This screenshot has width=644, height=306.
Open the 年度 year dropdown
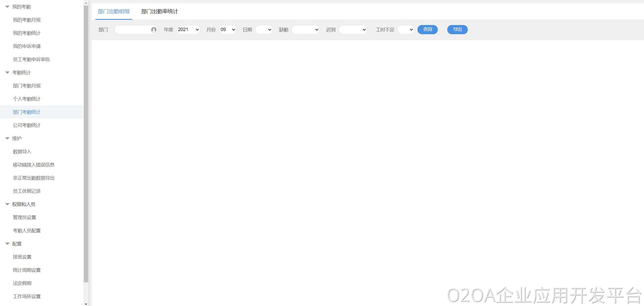coord(188,30)
